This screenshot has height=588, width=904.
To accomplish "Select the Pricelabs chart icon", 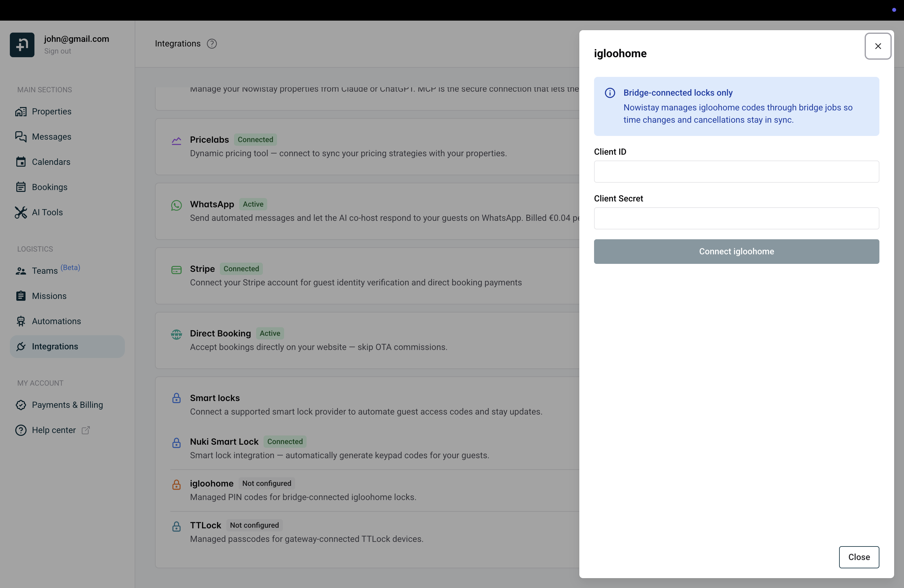I will 176,141.
